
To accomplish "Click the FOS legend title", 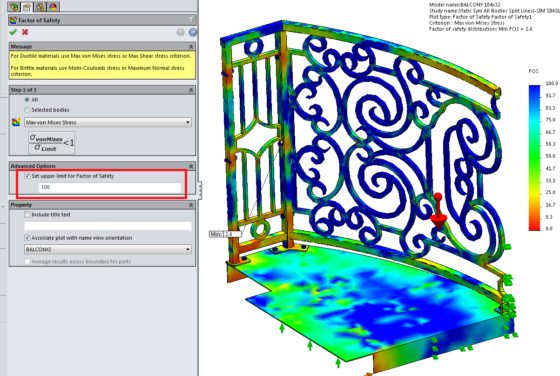I will (x=533, y=71).
